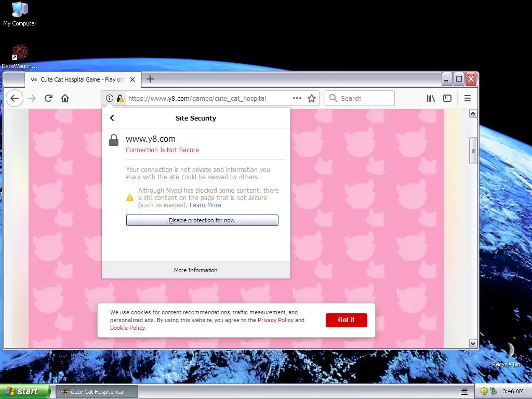Go back to the previous page
The width and height of the screenshot is (532, 399).
point(15,98)
